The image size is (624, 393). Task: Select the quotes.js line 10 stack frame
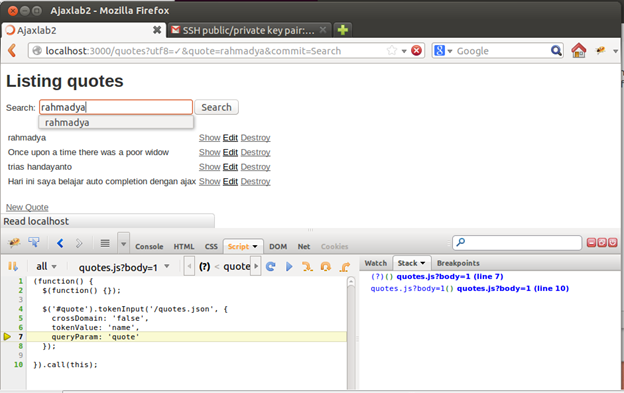[x=470, y=288]
